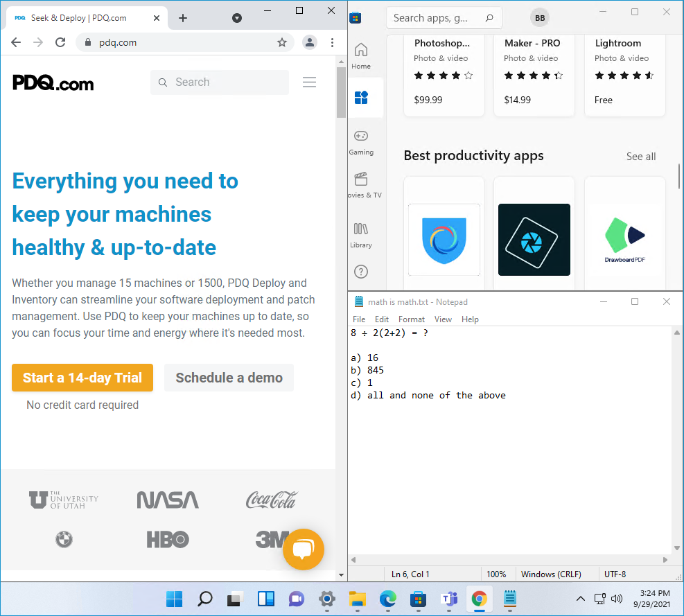Viewport: 684px width, 616px height.
Task: Open Notepad Edit menu
Action: pyautogui.click(x=382, y=319)
